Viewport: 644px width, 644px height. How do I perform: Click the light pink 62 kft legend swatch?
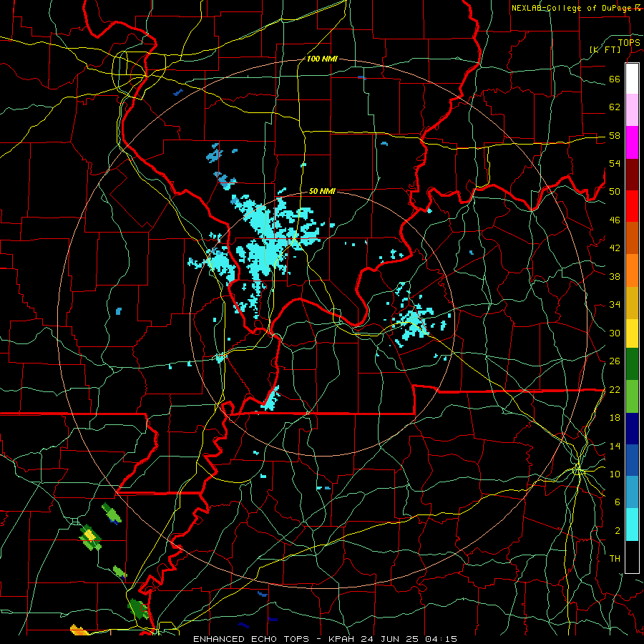(x=632, y=110)
